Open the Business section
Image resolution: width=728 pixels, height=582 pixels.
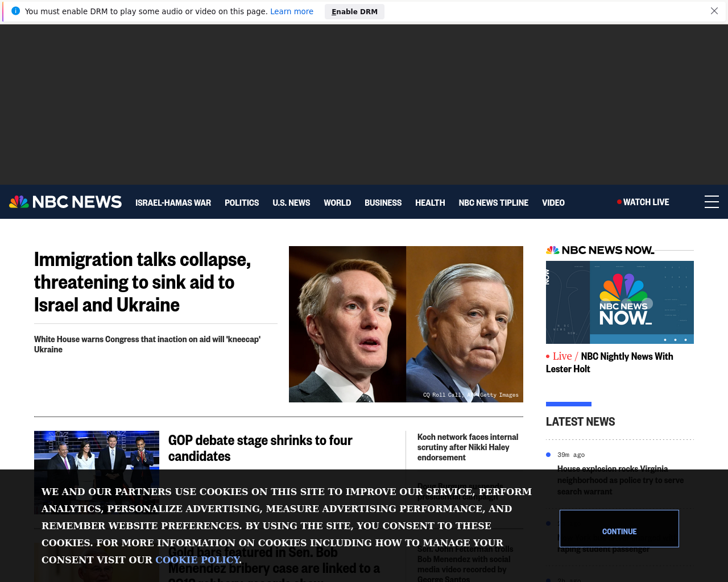point(383,202)
